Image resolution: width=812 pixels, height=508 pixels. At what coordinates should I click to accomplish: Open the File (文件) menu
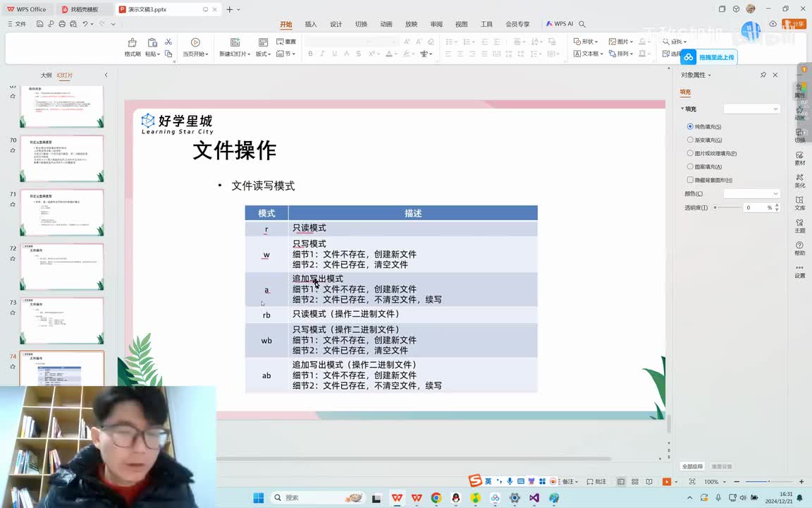17,24
